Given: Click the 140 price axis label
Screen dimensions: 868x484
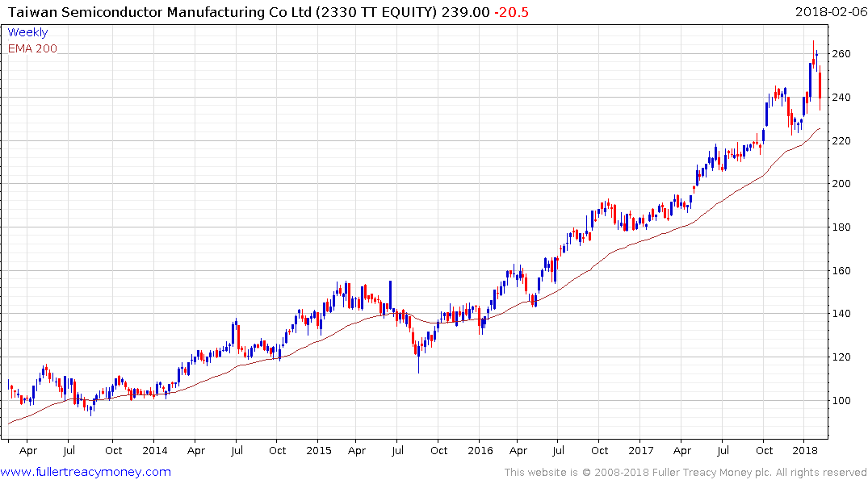Looking at the screenshot, I should tap(841, 314).
